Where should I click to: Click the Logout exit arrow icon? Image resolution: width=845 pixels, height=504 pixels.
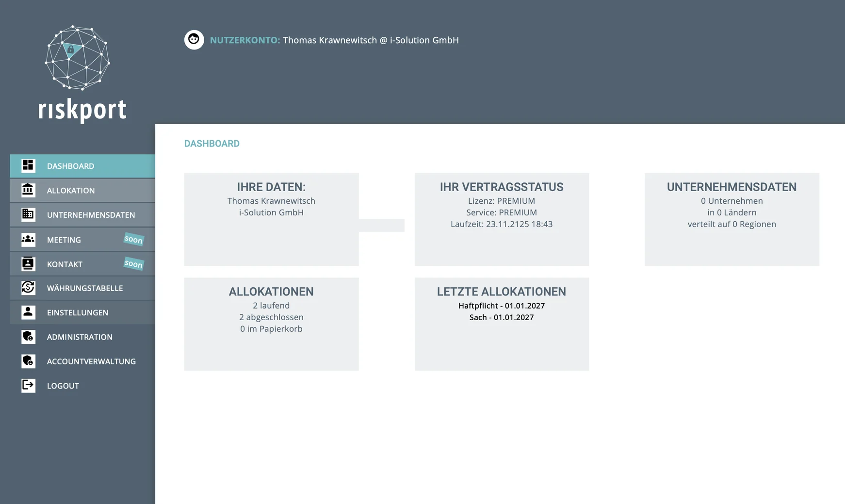28,386
